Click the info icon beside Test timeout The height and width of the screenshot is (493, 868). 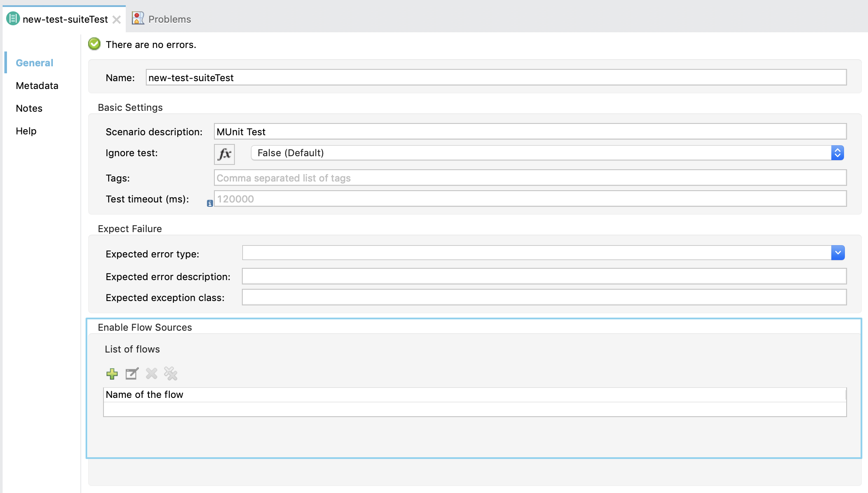pyautogui.click(x=210, y=203)
